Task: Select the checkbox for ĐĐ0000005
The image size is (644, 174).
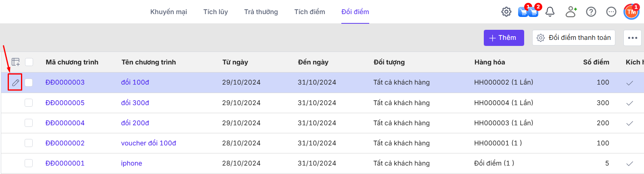Action: [29, 103]
